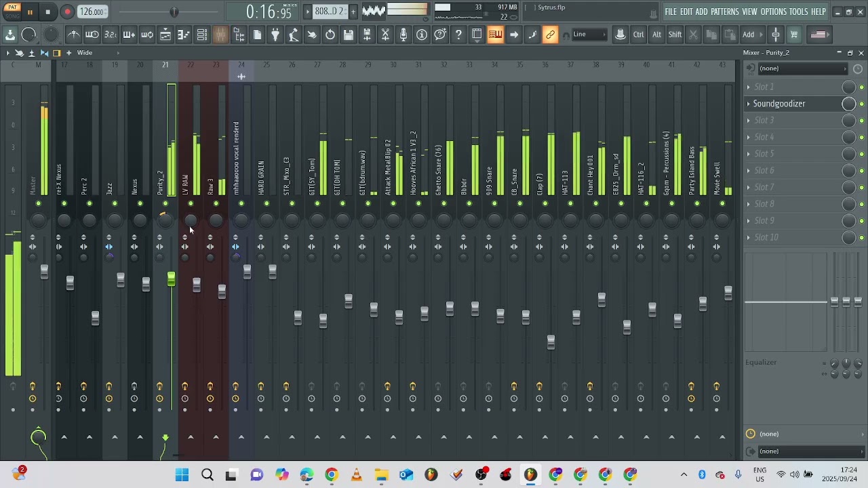
Task: Open the microphone one-click recording icon
Action: click(403, 35)
